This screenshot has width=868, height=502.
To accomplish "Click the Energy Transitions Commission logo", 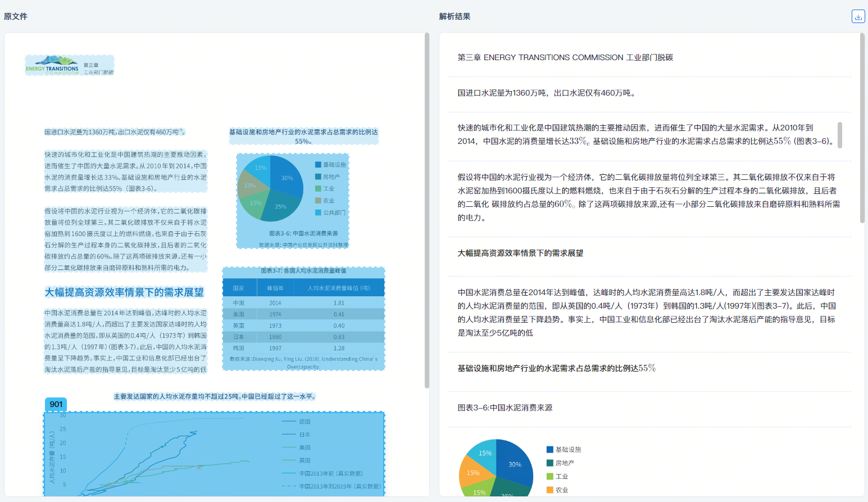I will coord(69,65).
